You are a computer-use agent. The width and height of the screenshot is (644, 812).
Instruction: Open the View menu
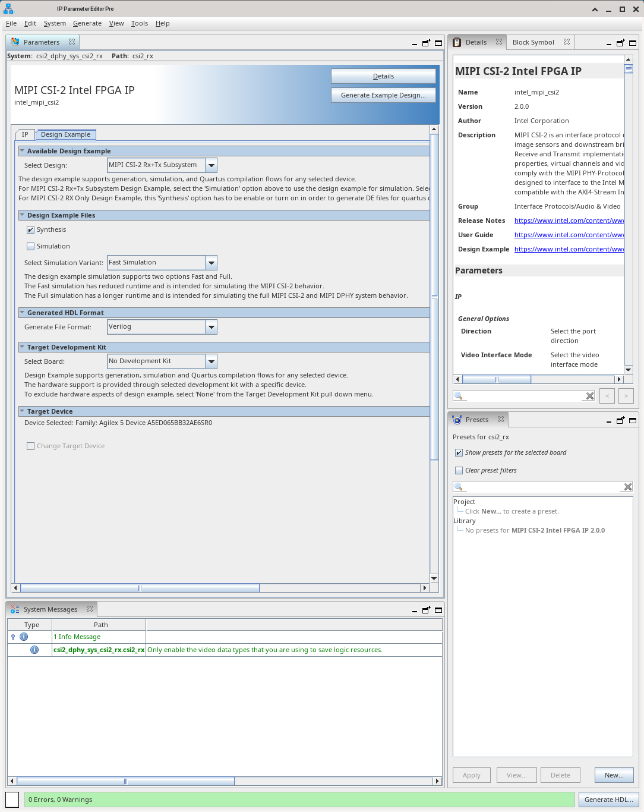[116, 23]
